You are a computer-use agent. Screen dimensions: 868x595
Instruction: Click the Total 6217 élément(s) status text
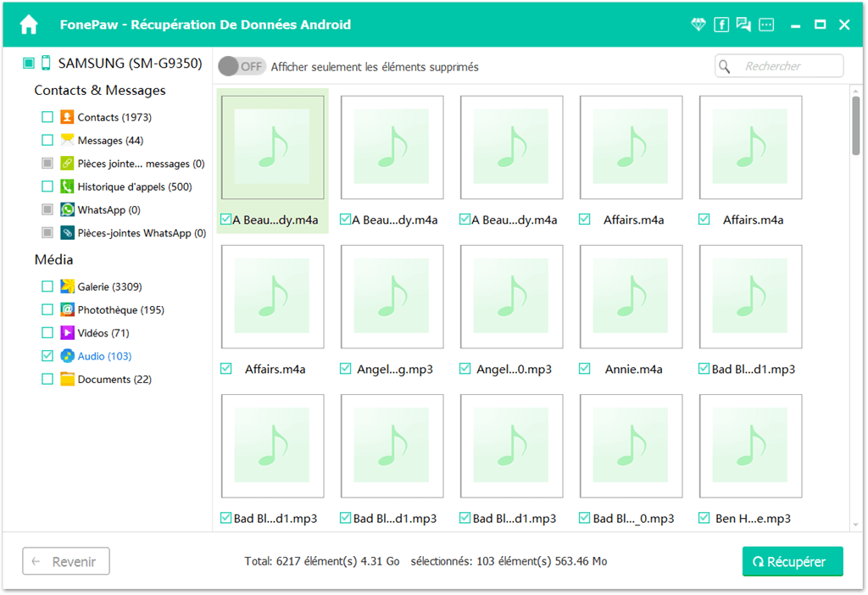(x=322, y=561)
